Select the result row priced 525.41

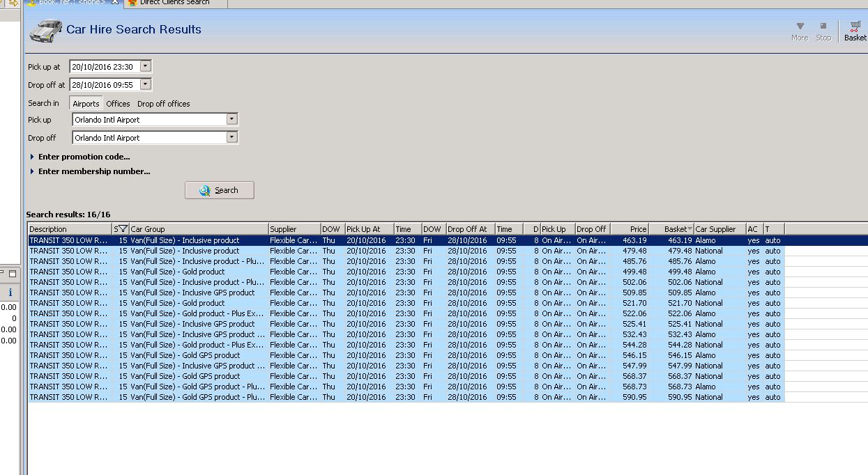[406, 324]
